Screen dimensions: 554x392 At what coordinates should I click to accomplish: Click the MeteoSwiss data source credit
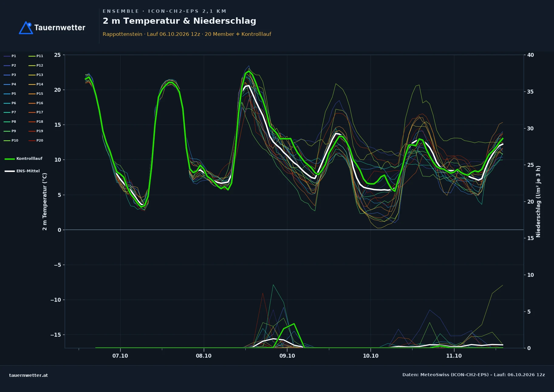pyautogui.click(x=474, y=375)
